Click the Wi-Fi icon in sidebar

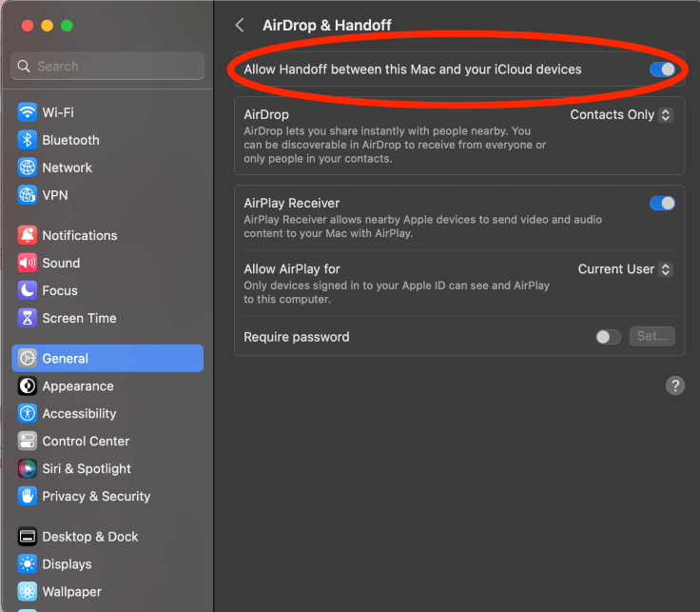point(27,112)
